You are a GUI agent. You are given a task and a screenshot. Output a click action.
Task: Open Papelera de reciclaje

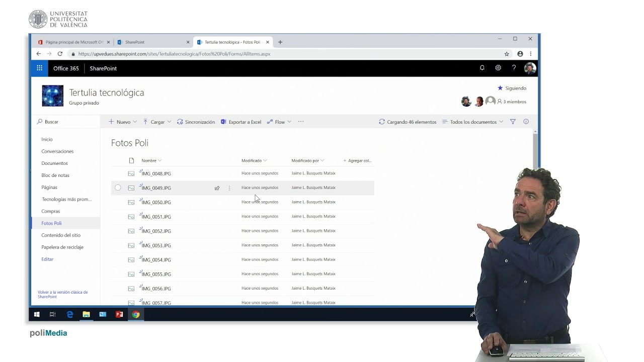coord(62,247)
